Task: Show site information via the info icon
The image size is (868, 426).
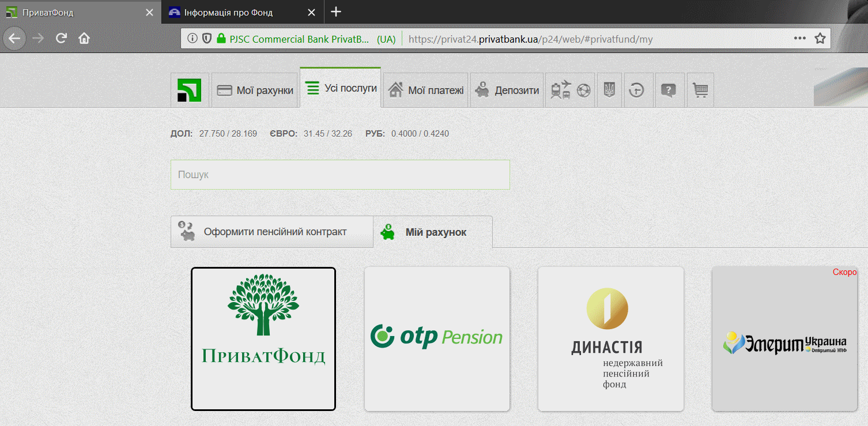Action: pyautogui.click(x=193, y=39)
